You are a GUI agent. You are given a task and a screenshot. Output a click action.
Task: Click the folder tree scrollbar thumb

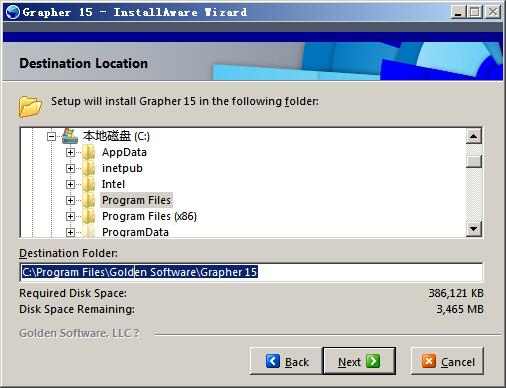tap(474, 161)
